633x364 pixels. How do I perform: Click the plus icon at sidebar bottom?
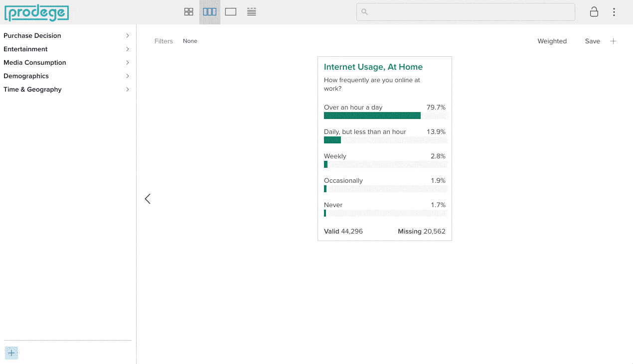click(11, 353)
